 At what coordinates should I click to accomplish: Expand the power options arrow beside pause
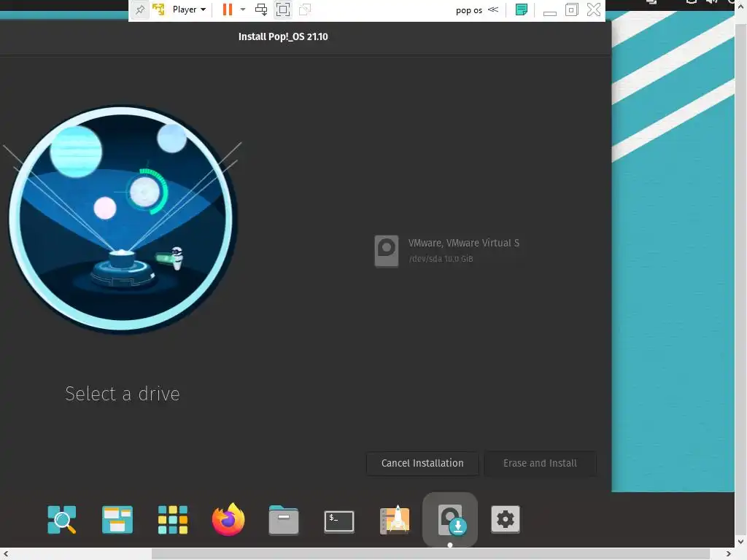pyautogui.click(x=243, y=9)
